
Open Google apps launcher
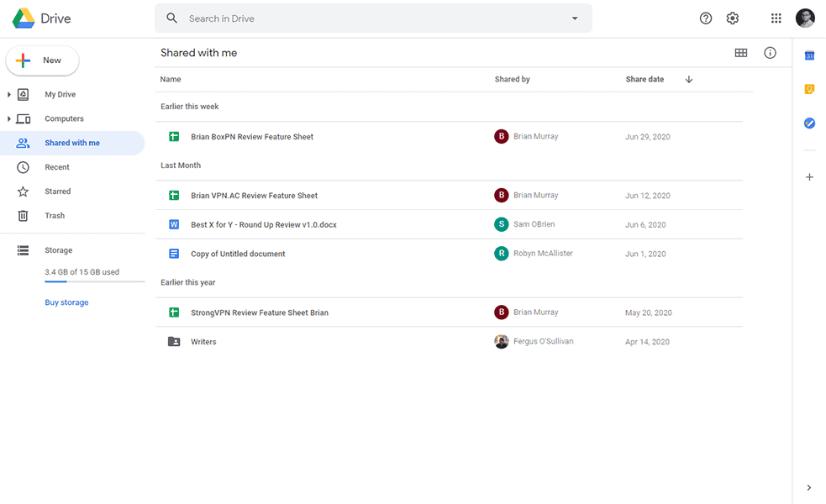[x=776, y=18]
